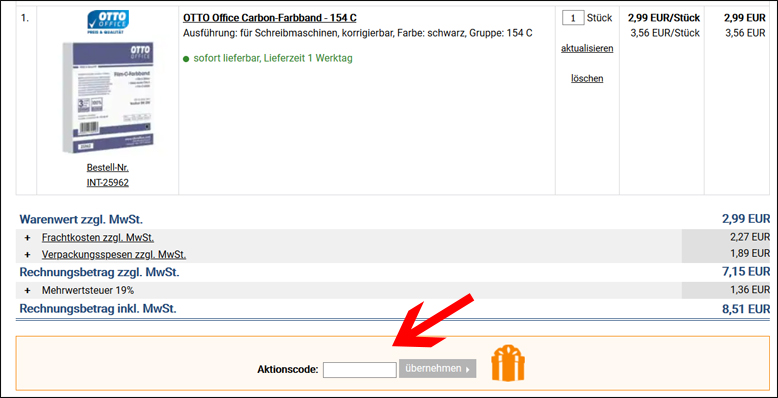Click the '1,36 EUR' VAT value
This screenshot has height=398, width=778.
(x=750, y=289)
